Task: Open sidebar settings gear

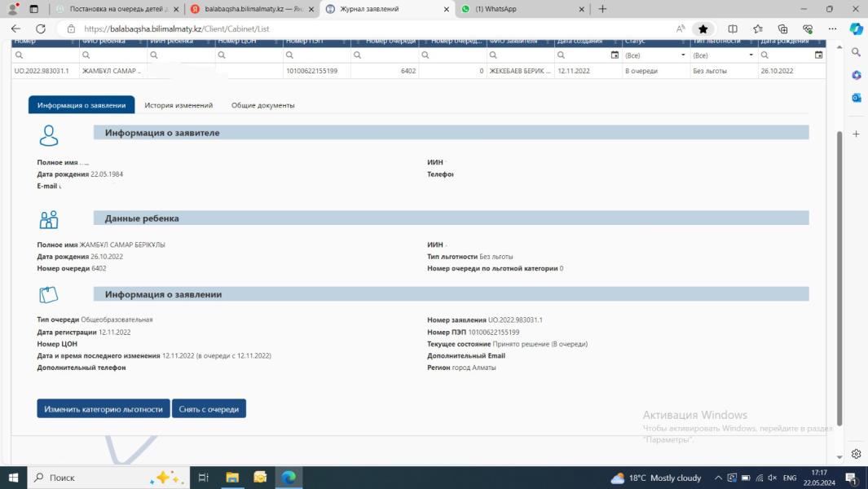Action: pyautogui.click(x=857, y=454)
